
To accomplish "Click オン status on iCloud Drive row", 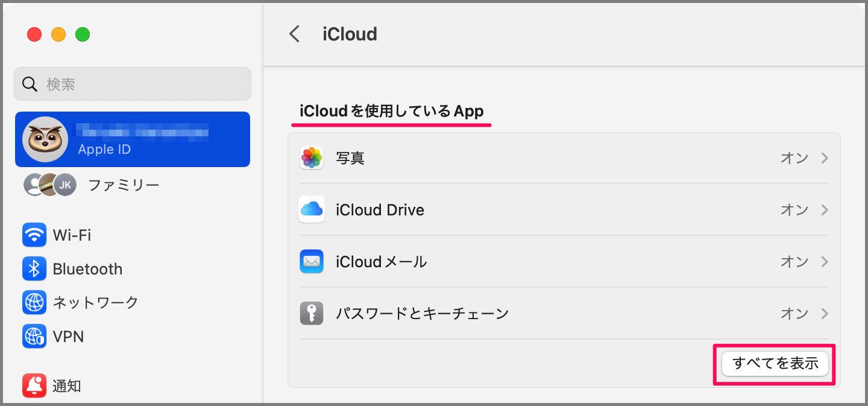I will point(794,210).
